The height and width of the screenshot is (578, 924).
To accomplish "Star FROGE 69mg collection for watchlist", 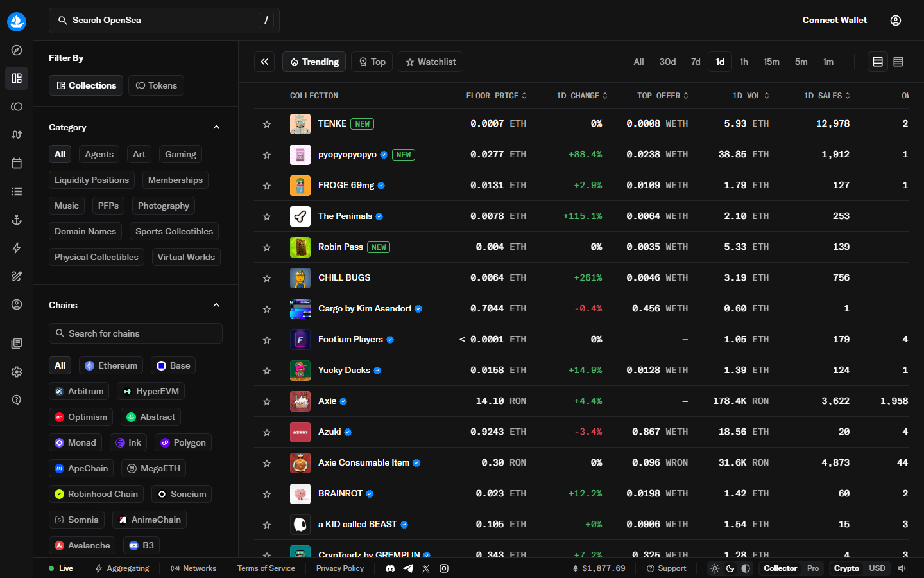I will click(x=267, y=186).
